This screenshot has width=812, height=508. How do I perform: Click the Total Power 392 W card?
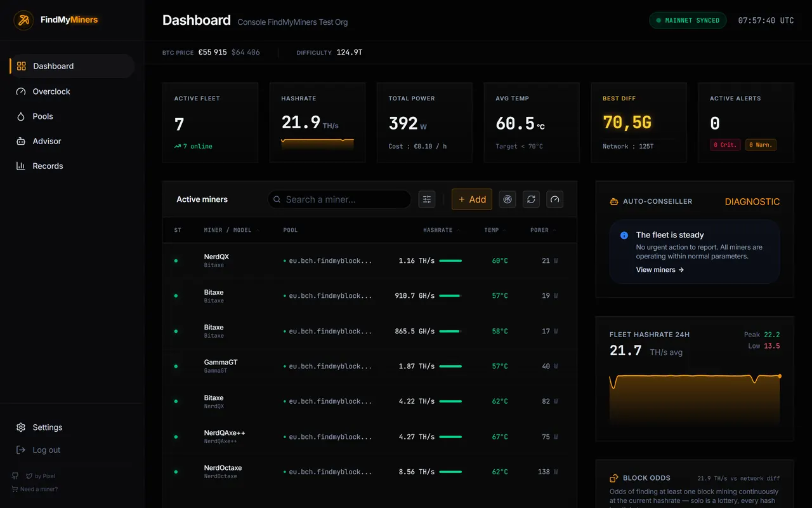click(424, 123)
